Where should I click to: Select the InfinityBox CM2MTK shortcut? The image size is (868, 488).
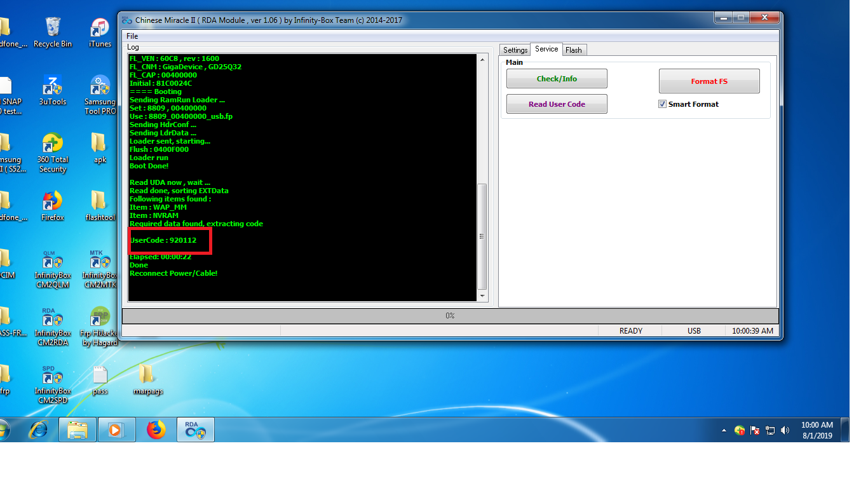pyautogui.click(x=100, y=269)
